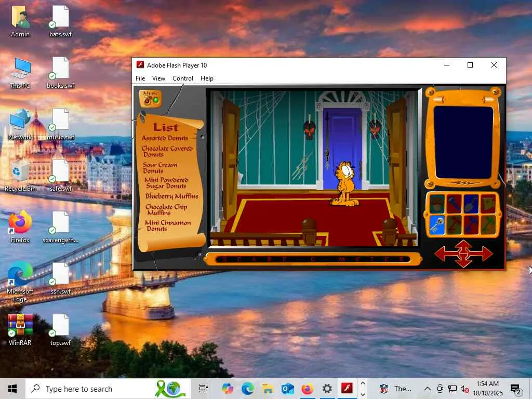Select the WinRAR desktop icon
Screen dimensions: 532x399
pyautogui.click(x=20, y=330)
